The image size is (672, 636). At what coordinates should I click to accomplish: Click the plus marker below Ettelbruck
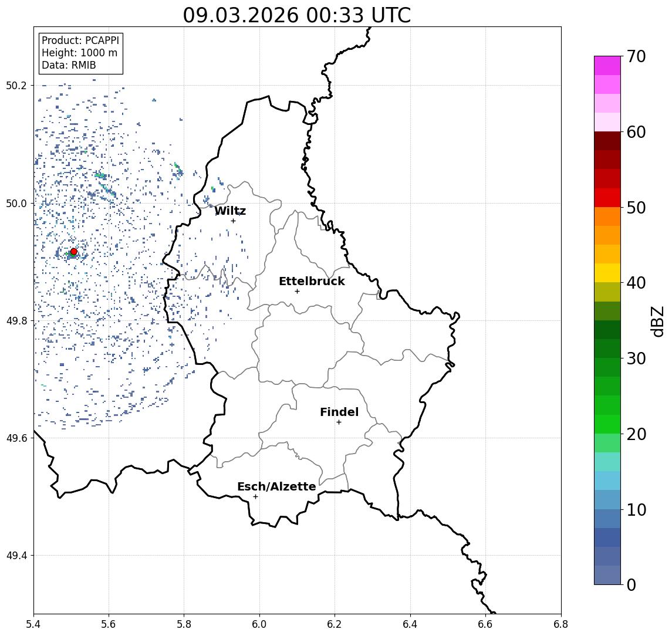point(297,292)
